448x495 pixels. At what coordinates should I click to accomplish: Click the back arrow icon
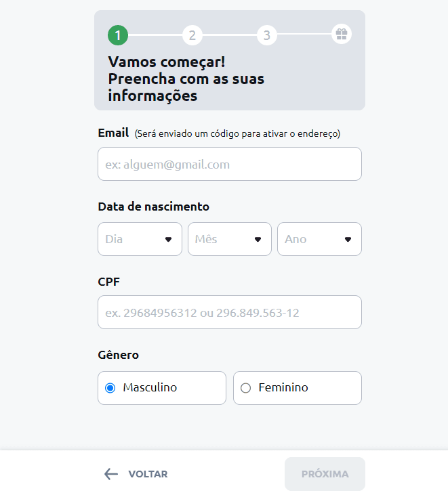pyautogui.click(x=111, y=474)
